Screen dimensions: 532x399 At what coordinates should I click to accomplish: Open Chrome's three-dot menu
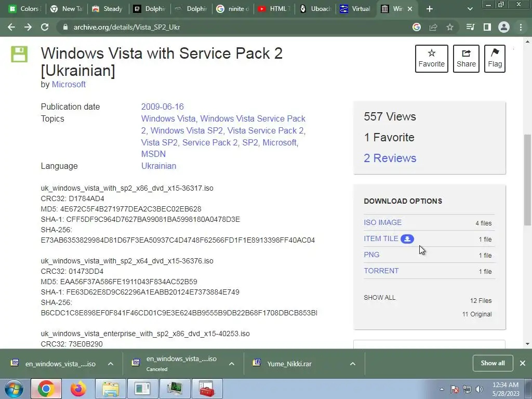521,27
